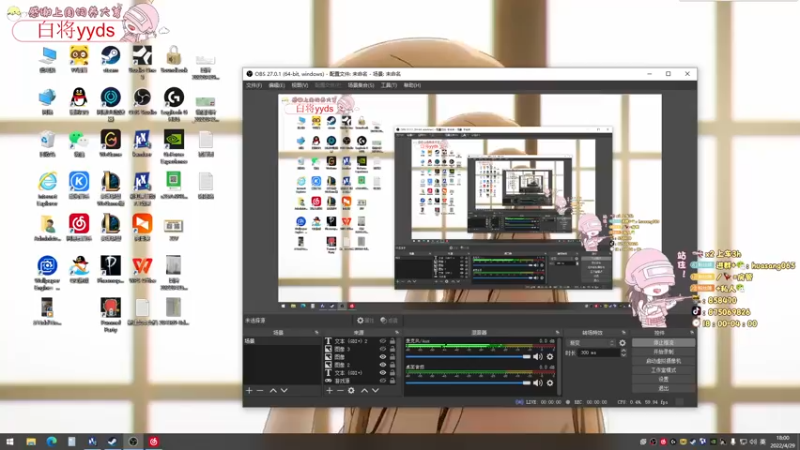Select the WPS Office desktop icon
Image resolution: width=800 pixels, height=450 pixels.
[142, 266]
